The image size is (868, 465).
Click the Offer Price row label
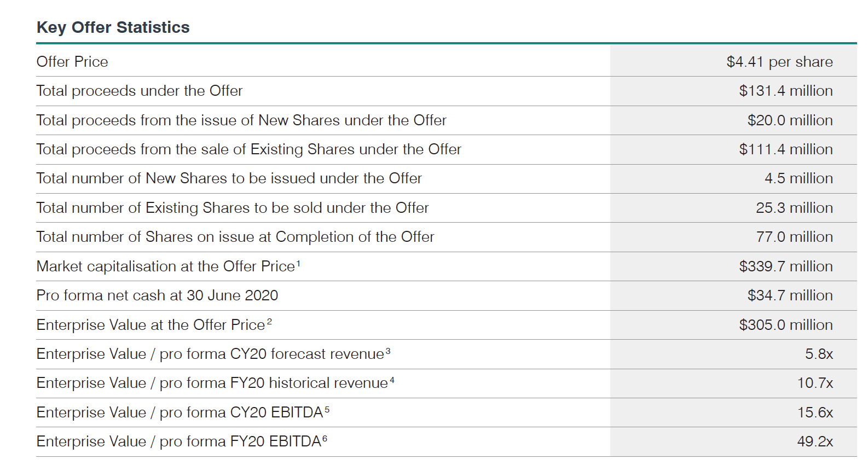(x=72, y=62)
